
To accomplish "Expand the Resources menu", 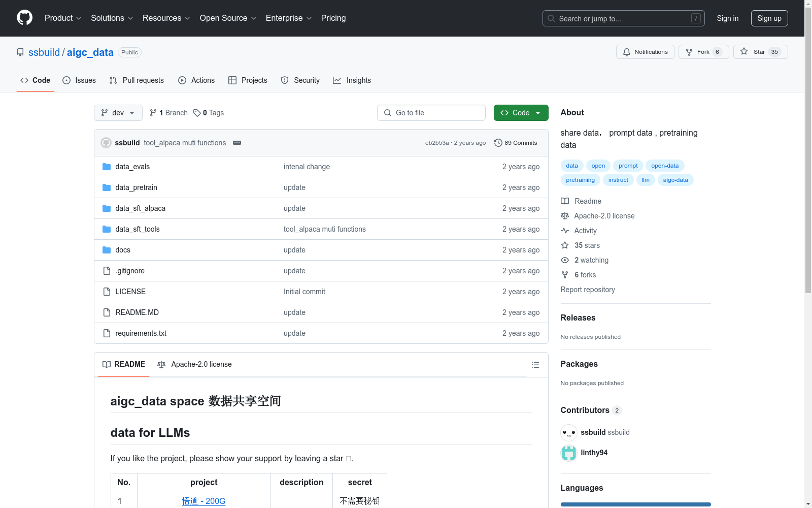I will [166, 18].
